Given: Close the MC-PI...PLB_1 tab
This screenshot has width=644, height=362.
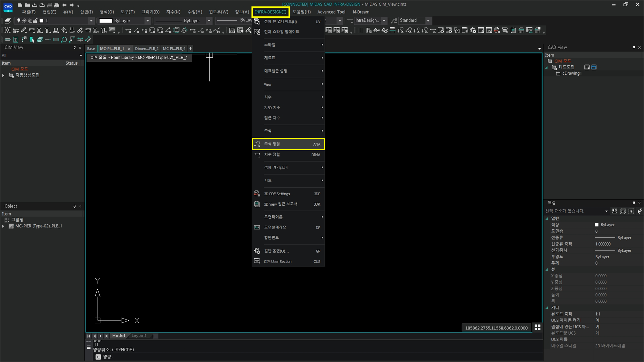Looking at the screenshot, I should pyautogui.click(x=129, y=49).
